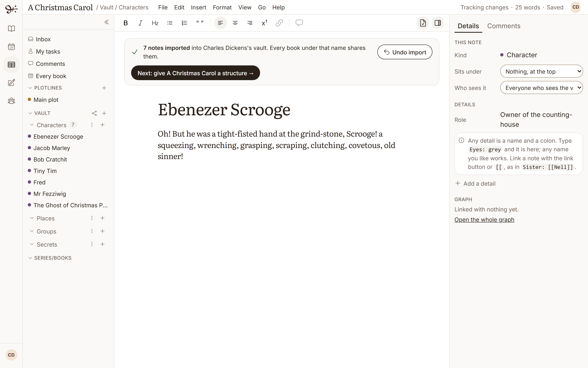The width and height of the screenshot is (588, 368).
Task: Add a new plotline
Action: coord(104,88)
